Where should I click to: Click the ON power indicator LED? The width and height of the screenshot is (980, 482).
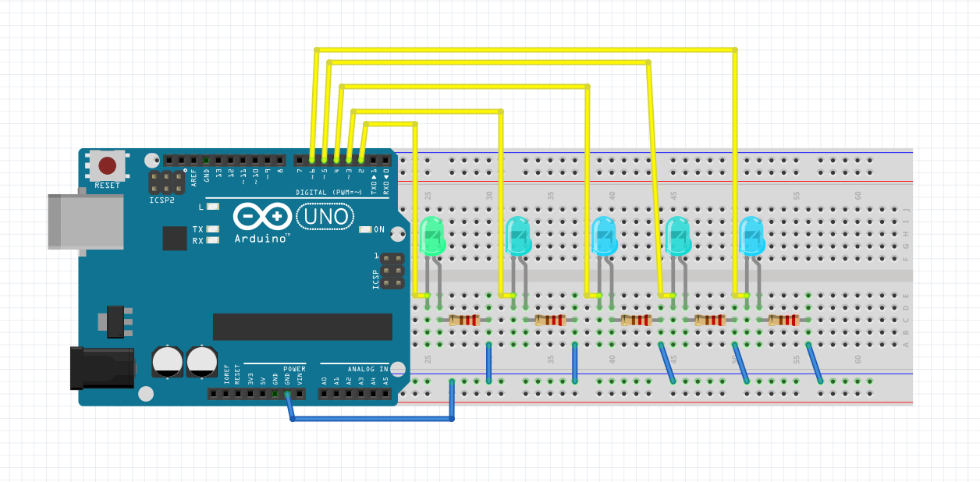364,230
